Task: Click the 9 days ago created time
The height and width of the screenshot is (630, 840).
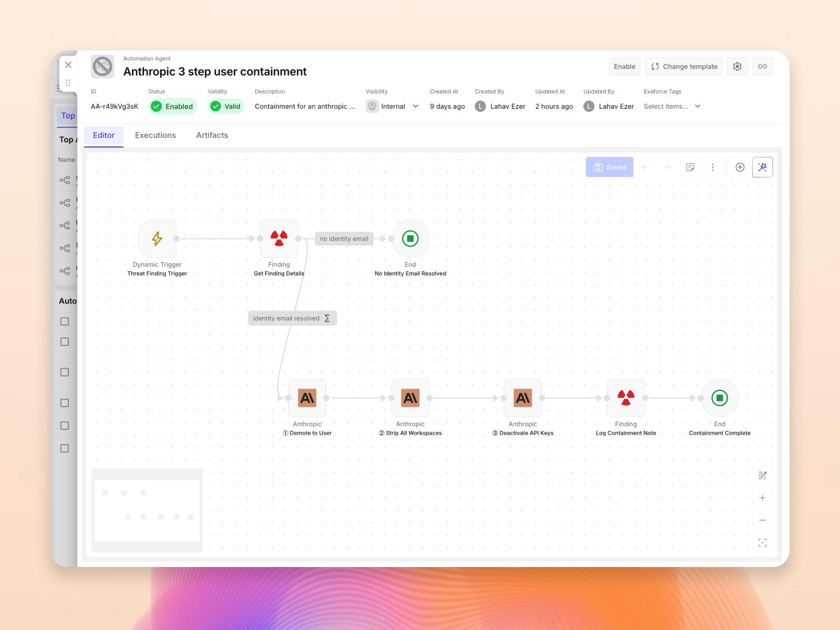Action: tap(447, 107)
